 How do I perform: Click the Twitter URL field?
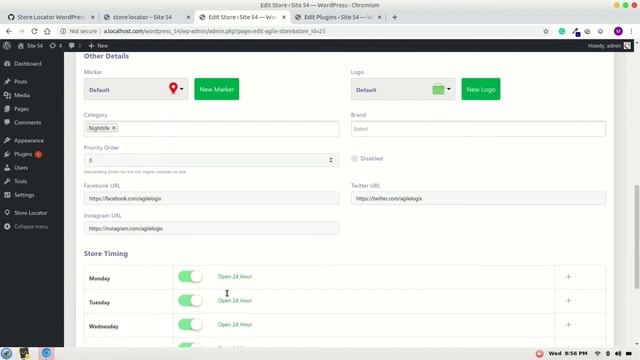pos(478,198)
